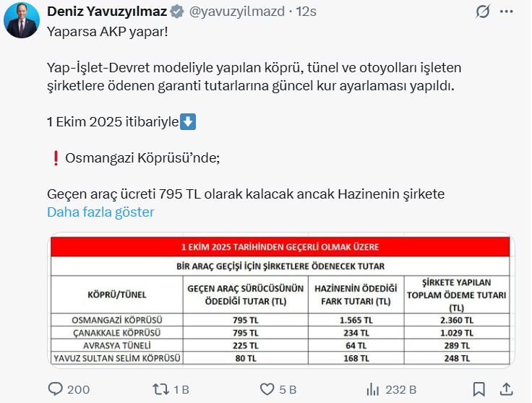Image resolution: width=532 pixels, height=403 pixels.
Task: Open Grok actions icon on the tweet
Action: click(483, 12)
